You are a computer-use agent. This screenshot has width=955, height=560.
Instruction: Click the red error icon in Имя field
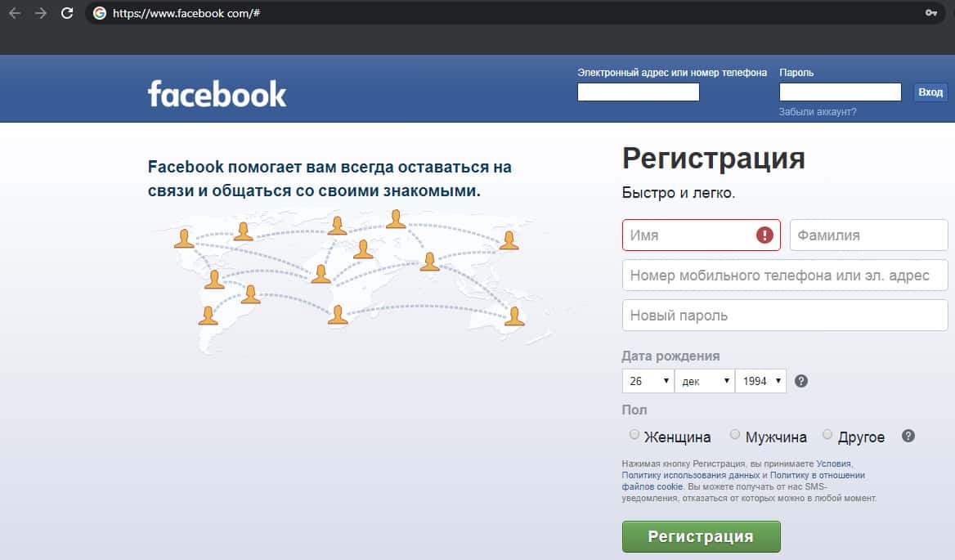pos(764,235)
